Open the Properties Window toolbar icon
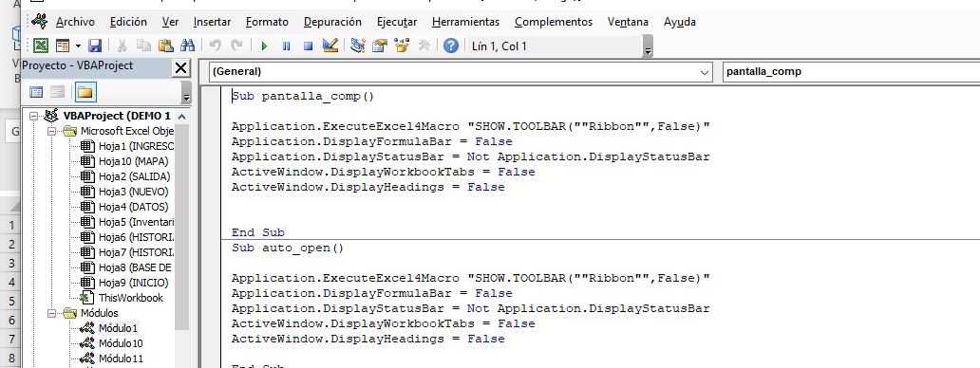This screenshot has width=980, height=368. (380, 46)
